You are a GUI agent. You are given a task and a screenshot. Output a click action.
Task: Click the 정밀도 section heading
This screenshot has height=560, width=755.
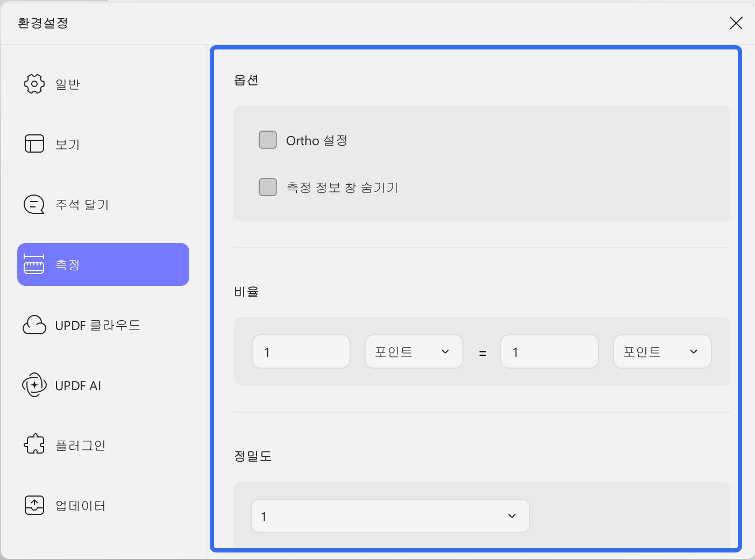(253, 456)
